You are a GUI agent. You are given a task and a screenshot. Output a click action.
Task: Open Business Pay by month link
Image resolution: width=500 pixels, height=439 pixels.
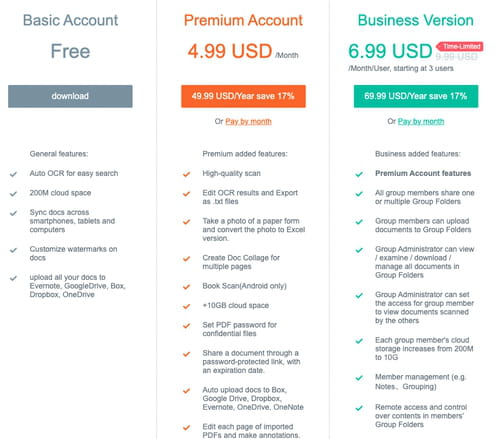[421, 121]
